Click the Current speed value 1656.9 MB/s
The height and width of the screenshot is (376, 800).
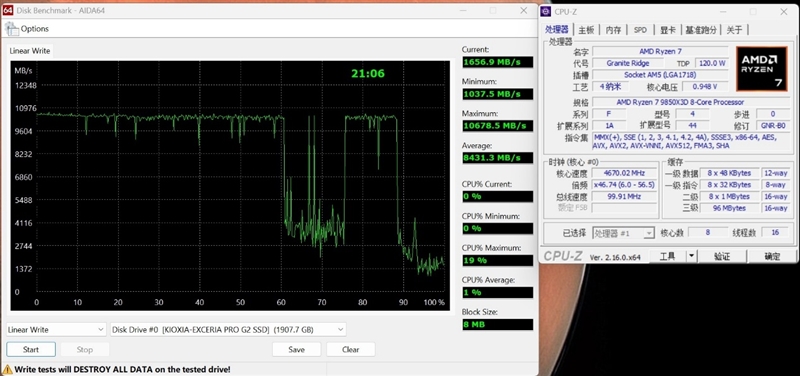(497, 62)
